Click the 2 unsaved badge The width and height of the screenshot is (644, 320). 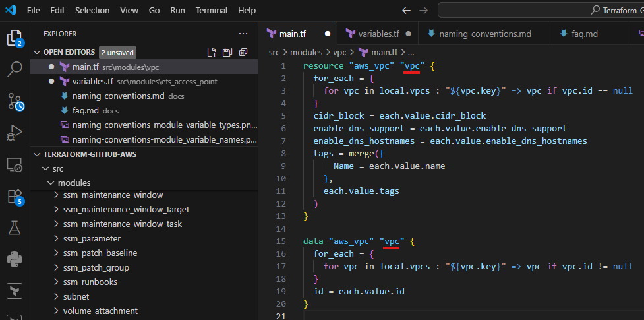[117, 52]
